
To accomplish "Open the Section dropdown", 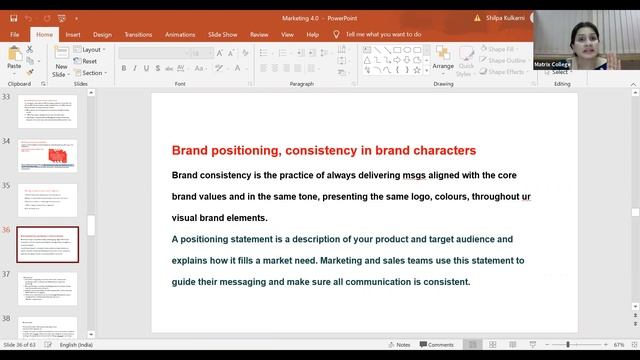I will [91, 73].
